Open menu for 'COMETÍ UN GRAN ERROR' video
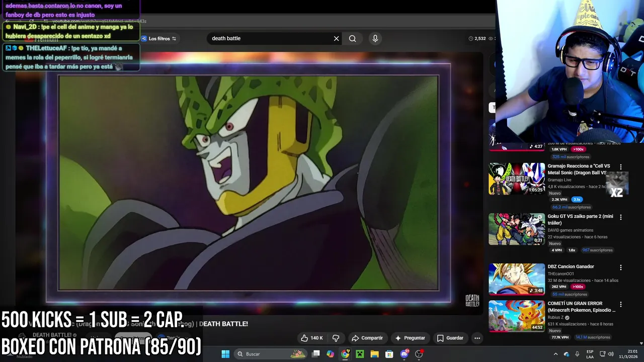Image resolution: width=644 pixels, height=362 pixels. [x=620, y=304]
